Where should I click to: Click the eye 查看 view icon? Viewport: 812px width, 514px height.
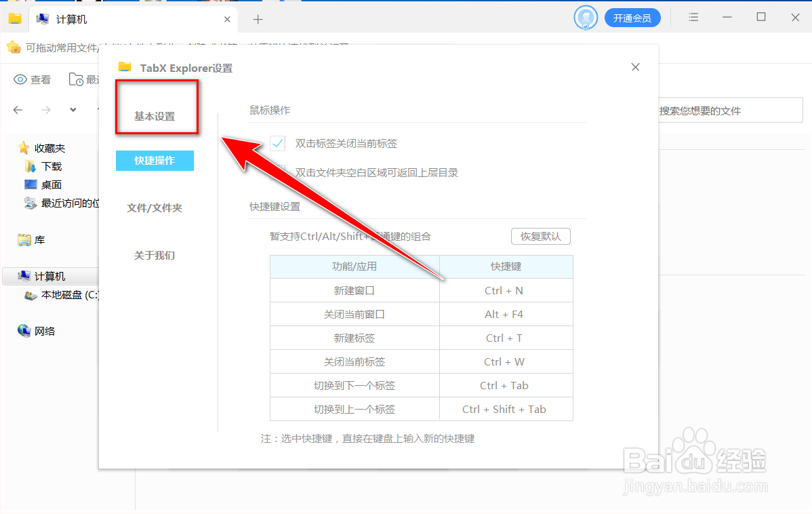(20, 79)
